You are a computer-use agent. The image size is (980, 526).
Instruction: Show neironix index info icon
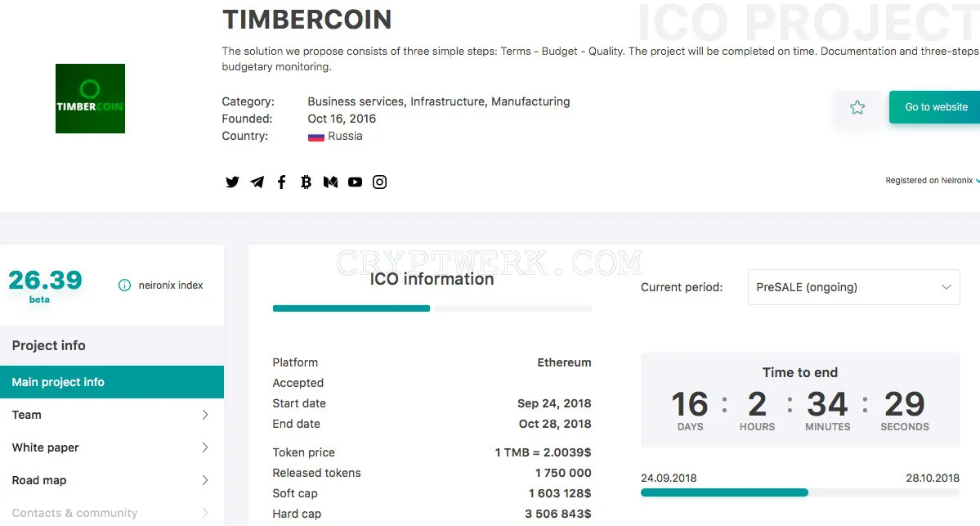coord(124,285)
